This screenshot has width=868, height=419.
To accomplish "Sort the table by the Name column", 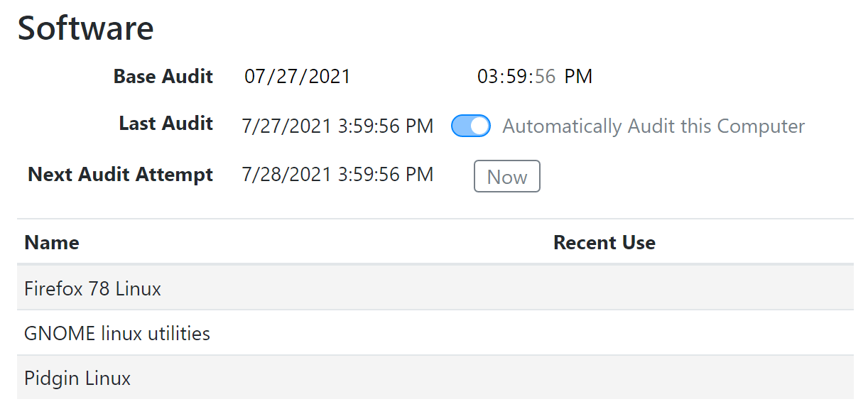I will coord(51,242).
